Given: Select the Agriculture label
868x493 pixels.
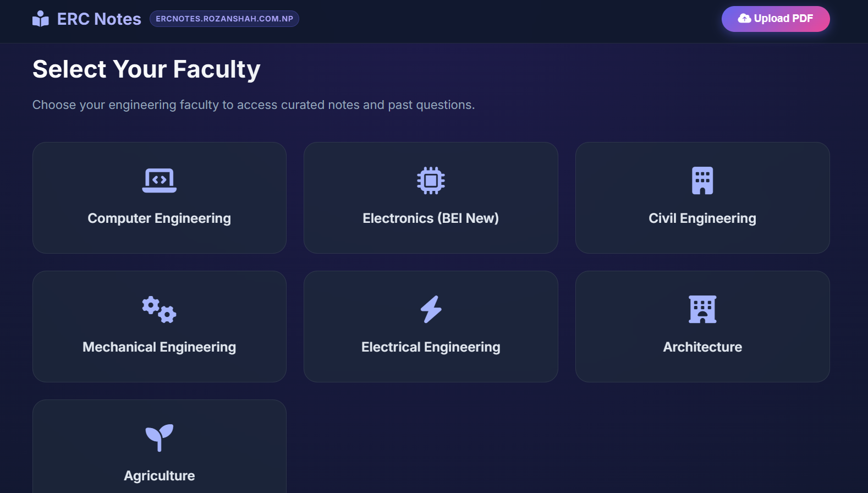Looking at the screenshot, I should (x=160, y=476).
